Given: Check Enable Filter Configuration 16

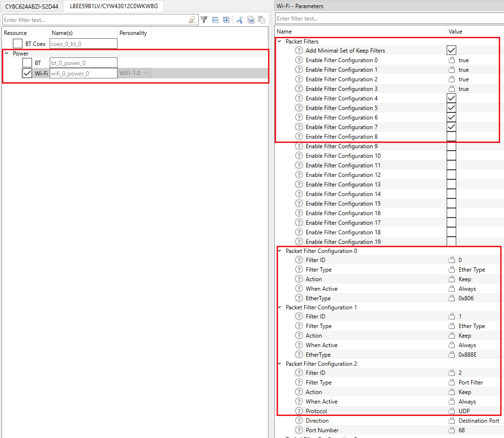Looking at the screenshot, I should click(451, 213).
